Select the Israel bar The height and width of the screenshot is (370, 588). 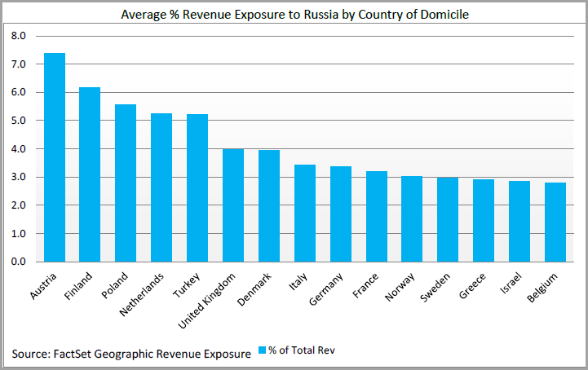click(519, 221)
